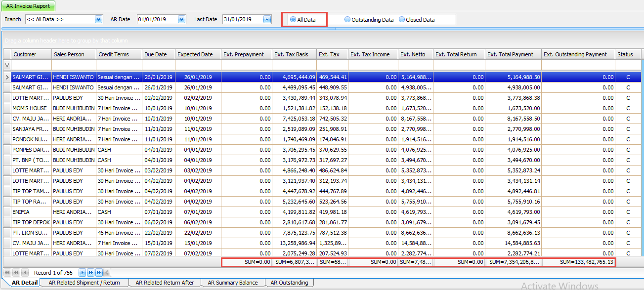Open the AR Summary Balance tab
Viewport: 644px width, 290px height.
coord(233,283)
